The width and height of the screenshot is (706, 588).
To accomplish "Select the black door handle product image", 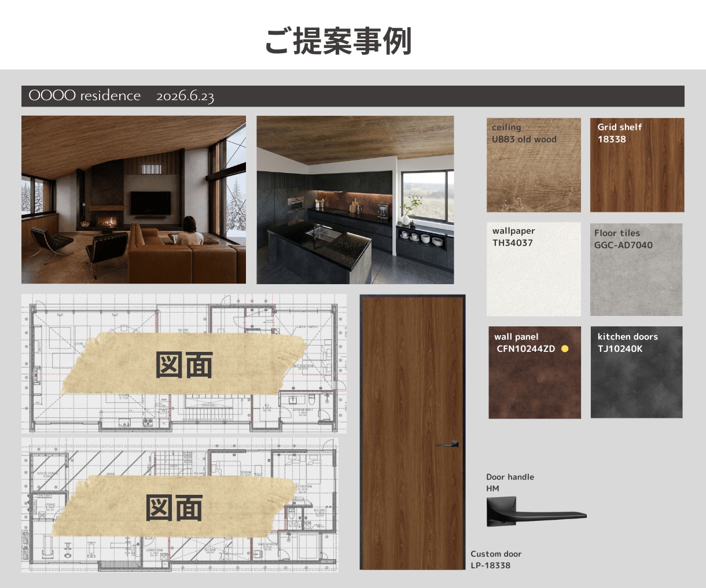I will (536, 512).
